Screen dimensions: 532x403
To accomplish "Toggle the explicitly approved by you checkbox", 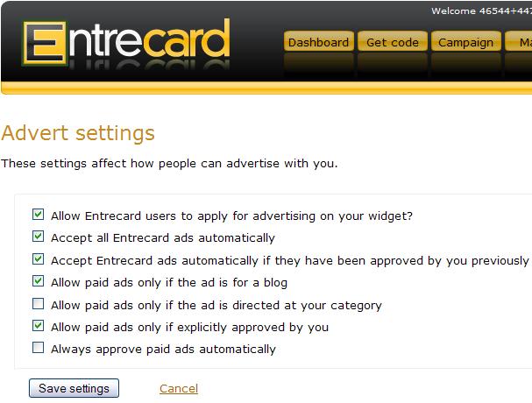I will coord(38,327).
